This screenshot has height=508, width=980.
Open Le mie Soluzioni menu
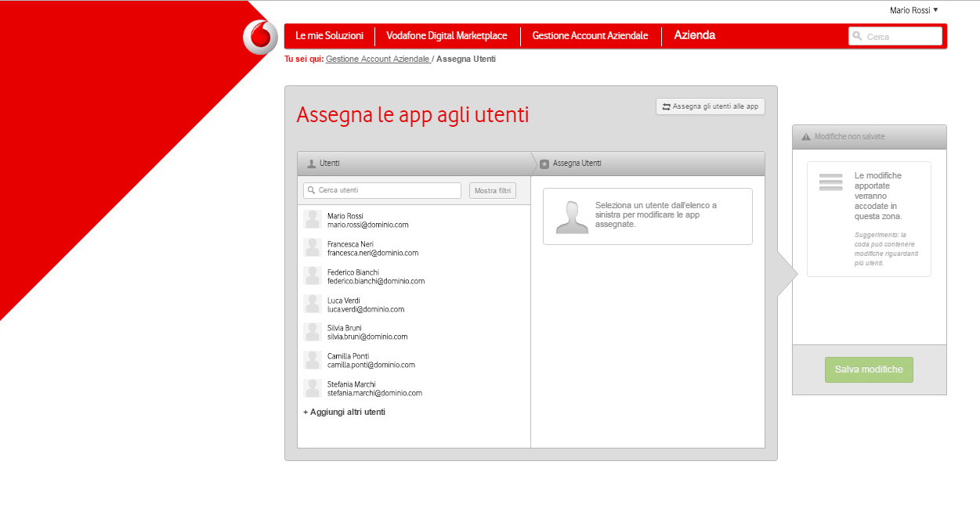pyautogui.click(x=329, y=36)
